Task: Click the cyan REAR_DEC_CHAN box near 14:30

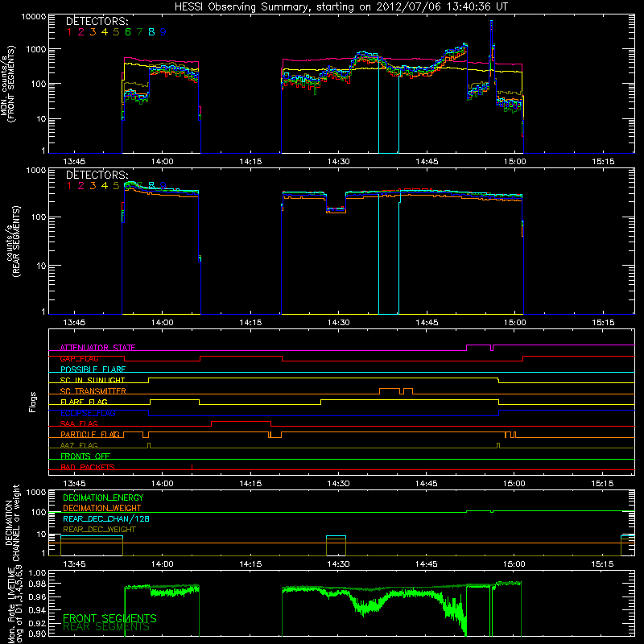Action: pyautogui.click(x=336, y=536)
